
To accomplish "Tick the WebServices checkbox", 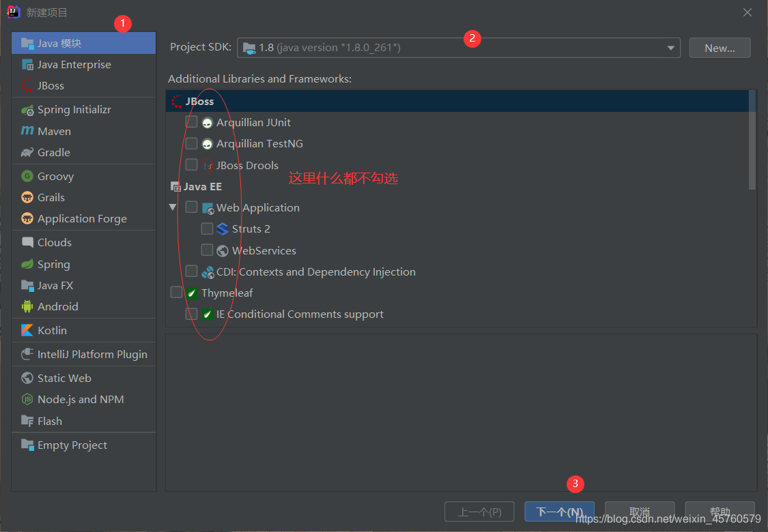I will tap(207, 250).
